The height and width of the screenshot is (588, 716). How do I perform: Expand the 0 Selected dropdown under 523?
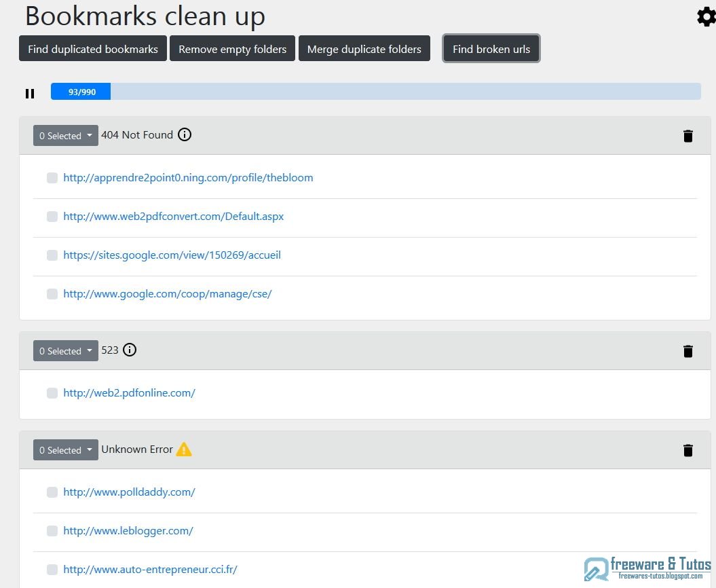coord(65,350)
